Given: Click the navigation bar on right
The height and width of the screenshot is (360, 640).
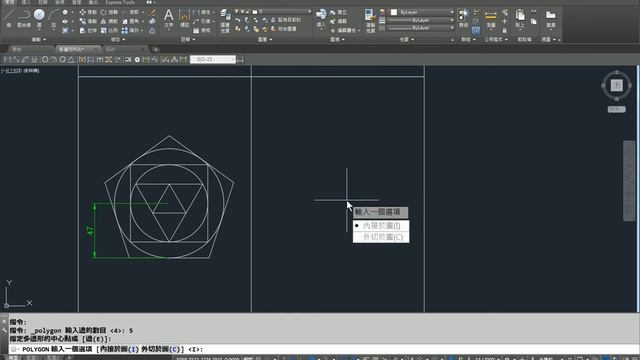Looking at the screenshot, I should click(x=629, y=181).
